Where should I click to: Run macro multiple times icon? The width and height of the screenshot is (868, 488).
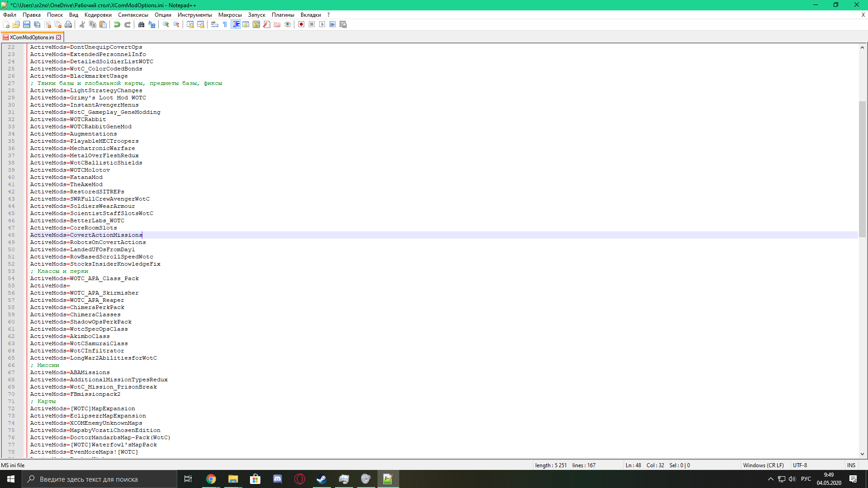pos(333,24)
